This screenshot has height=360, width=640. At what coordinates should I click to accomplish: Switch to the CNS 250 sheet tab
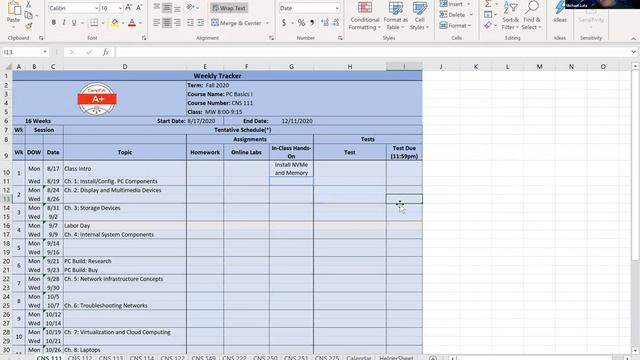(x=265, y=358)
